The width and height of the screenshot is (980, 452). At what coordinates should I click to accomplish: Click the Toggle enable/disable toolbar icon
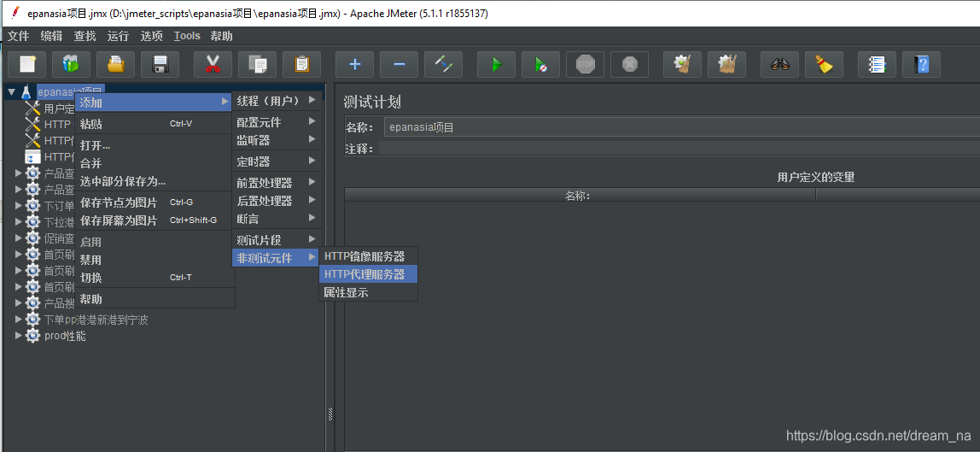[x=443, y=64]
